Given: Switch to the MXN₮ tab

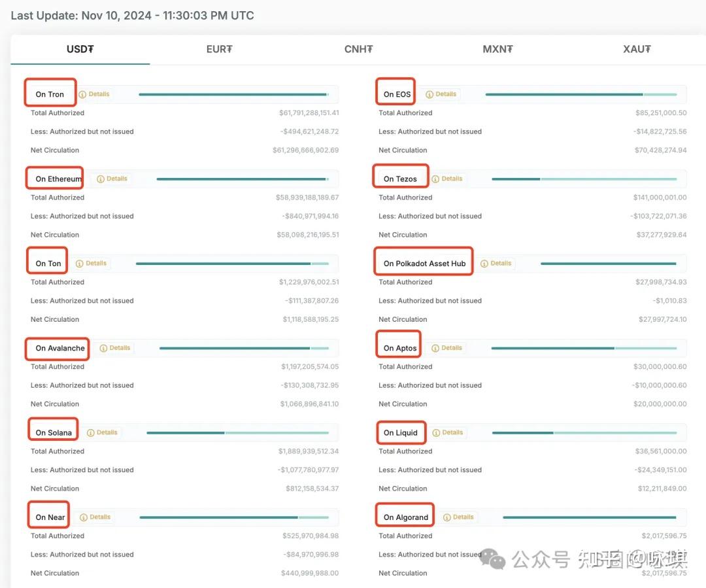Looking at the screenshot, I should [497, 49].
